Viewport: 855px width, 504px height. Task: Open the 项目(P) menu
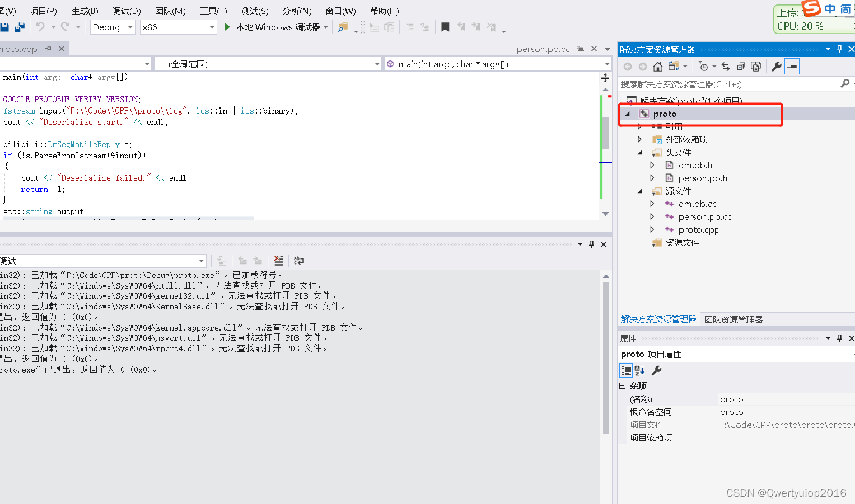[x=43, y=11]
